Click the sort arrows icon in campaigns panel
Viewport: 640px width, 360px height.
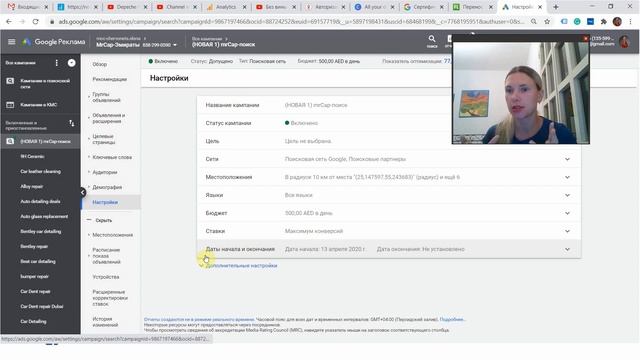[x=72, y=123]
